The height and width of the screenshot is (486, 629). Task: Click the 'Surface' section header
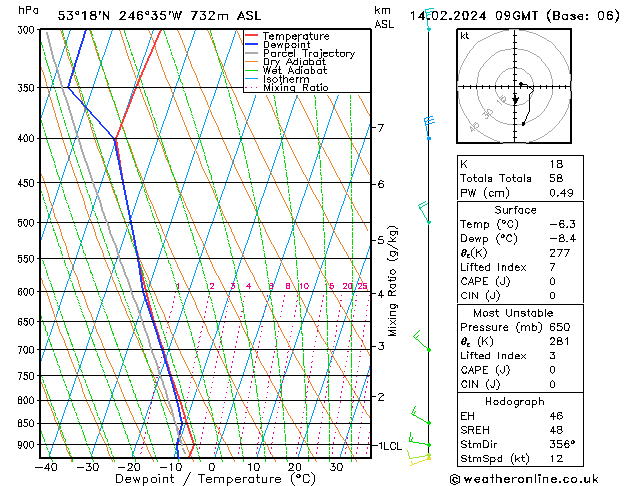tap(515, 210)
